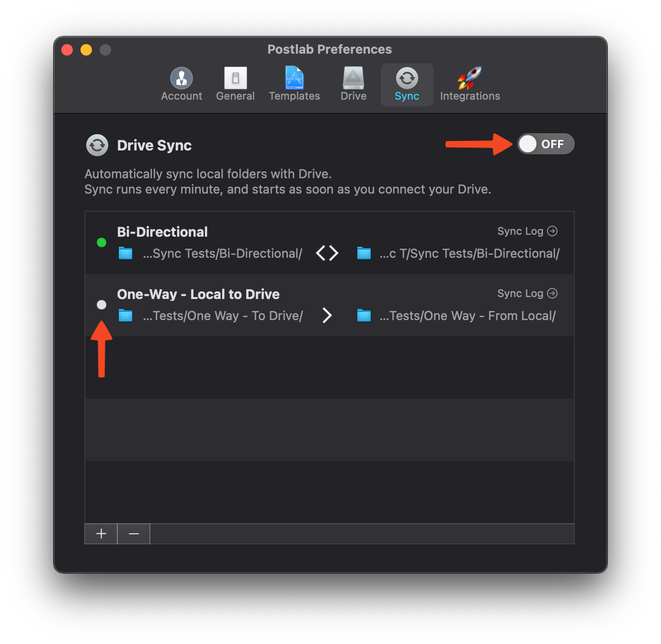Open Sync Log for Bi-Directional
The image size is (661, 644).
point(527,231)
